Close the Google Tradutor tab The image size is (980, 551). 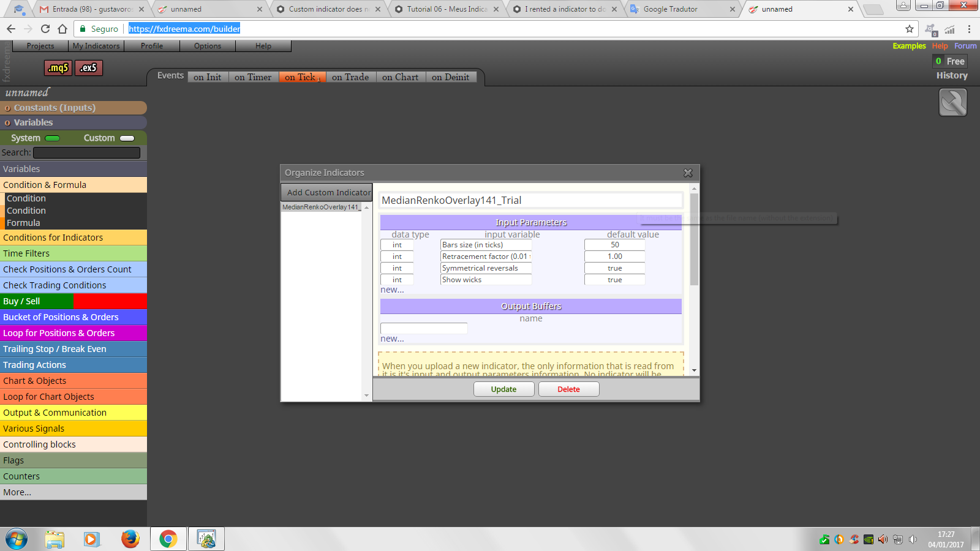click(x=733, y=9)
